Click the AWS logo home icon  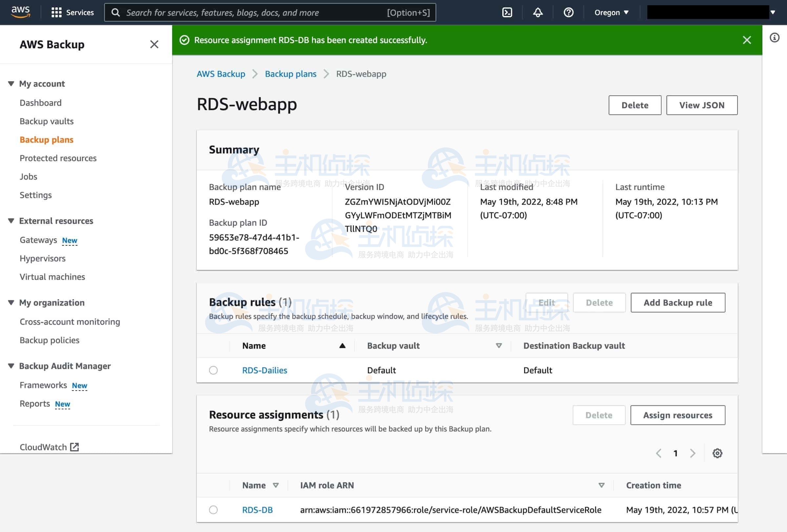(20, 12)
